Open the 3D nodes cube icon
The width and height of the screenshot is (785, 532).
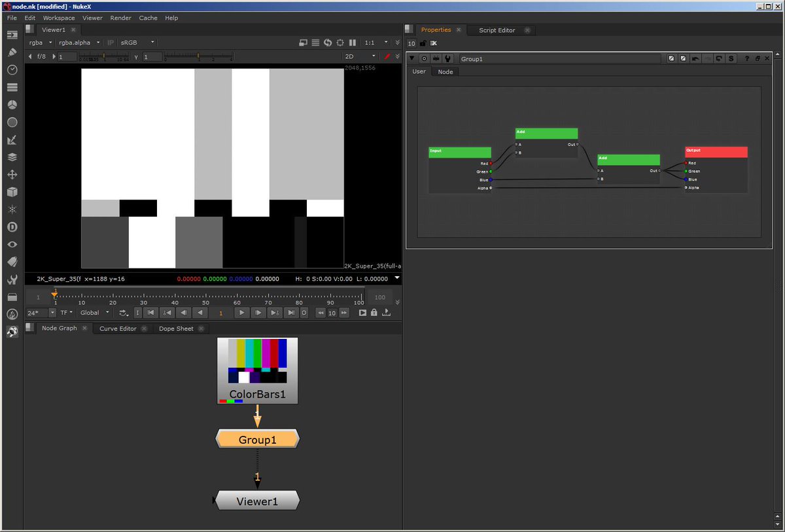pos(12,192)
